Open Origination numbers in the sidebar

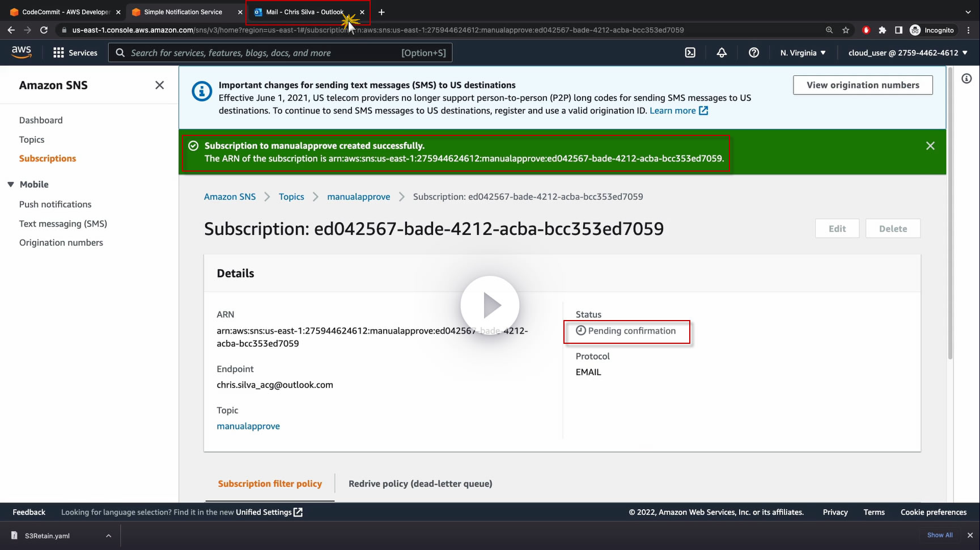coord(61,242)
